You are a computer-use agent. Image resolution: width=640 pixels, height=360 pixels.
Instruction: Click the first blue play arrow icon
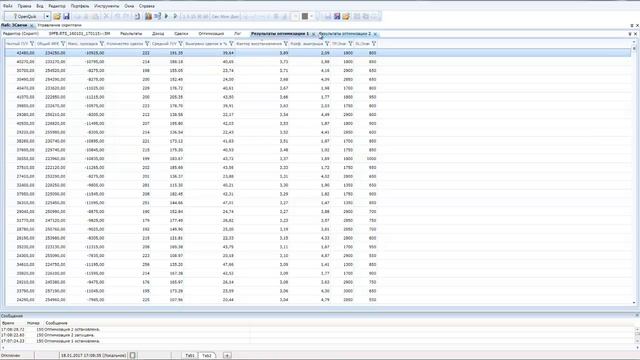[x=166, y=16]
